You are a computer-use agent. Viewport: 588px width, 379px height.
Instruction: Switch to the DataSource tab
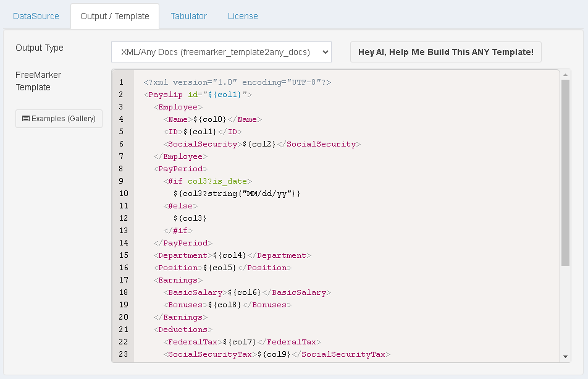point(36,16)
